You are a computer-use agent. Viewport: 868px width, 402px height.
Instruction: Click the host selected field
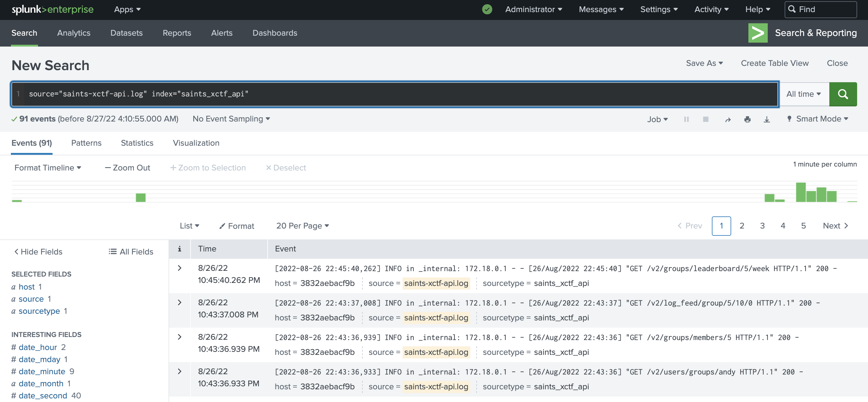(x=27, y=287)
